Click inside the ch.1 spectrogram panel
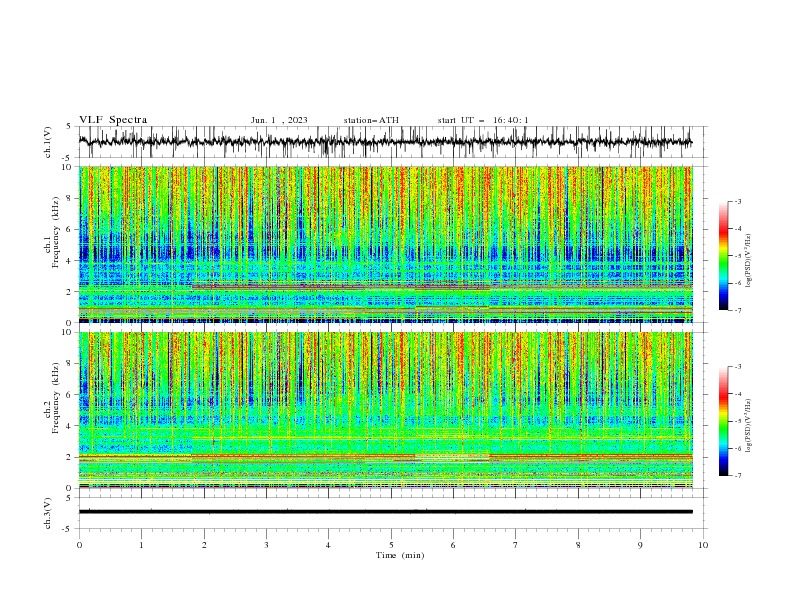This screenshot has width=792, height=612. [385, 244]
